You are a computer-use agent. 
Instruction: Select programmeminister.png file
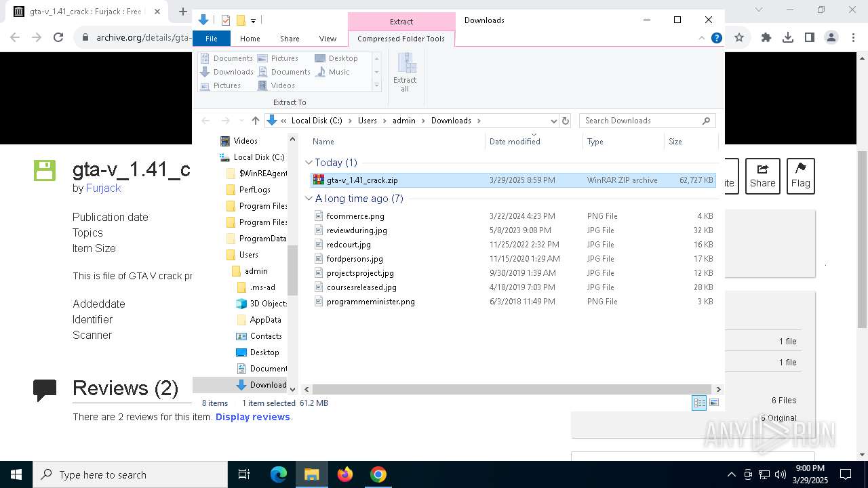click(x=513, y=302)
